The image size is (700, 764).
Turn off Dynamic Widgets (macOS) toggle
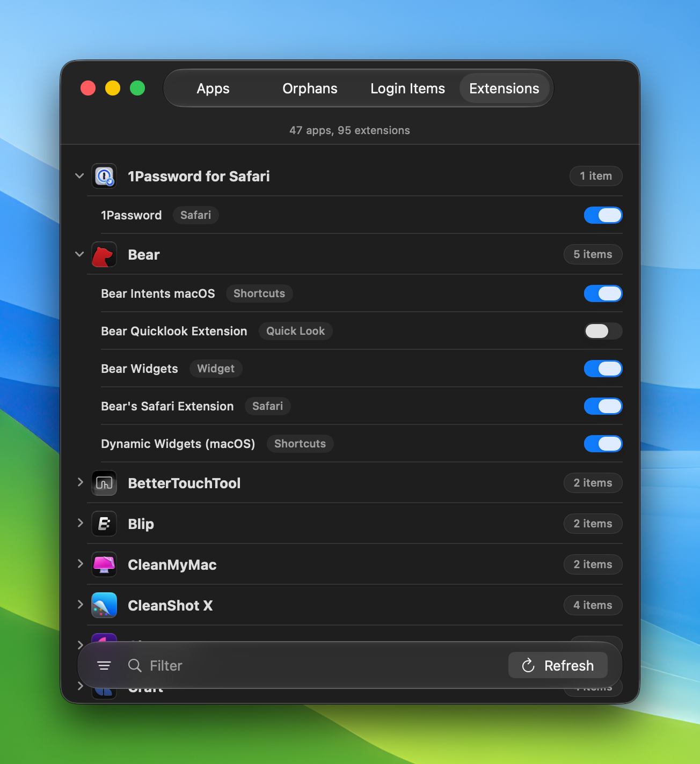point(603,444)
